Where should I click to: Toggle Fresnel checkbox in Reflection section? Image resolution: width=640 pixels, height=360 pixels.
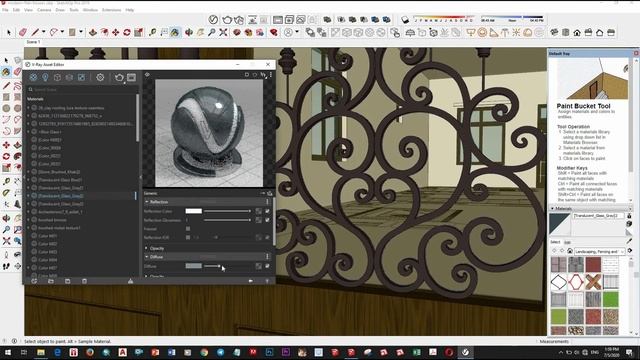pyautogui.click(x=188, y=229)
